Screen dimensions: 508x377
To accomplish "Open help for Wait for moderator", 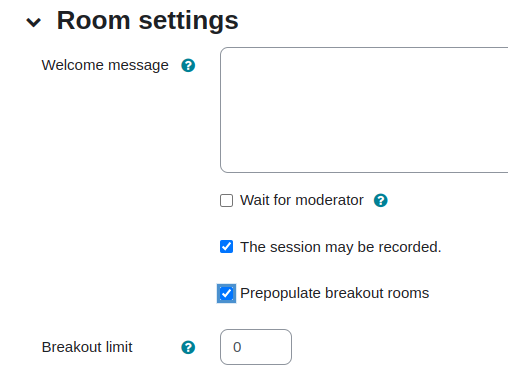I will [380, 200].
